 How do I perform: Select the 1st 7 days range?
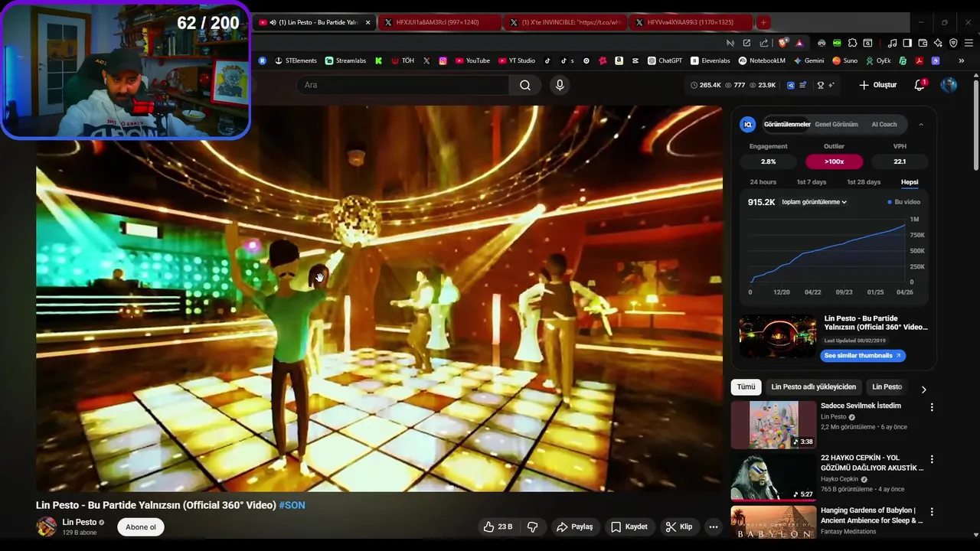[812, 182]
